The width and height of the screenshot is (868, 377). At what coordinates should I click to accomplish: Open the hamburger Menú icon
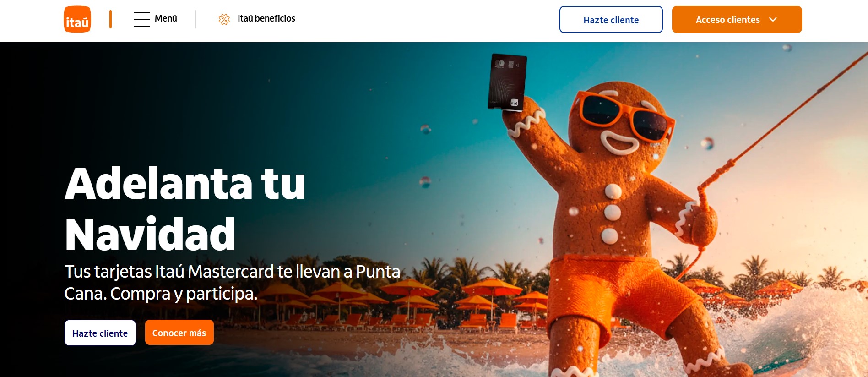click(142, 19)
